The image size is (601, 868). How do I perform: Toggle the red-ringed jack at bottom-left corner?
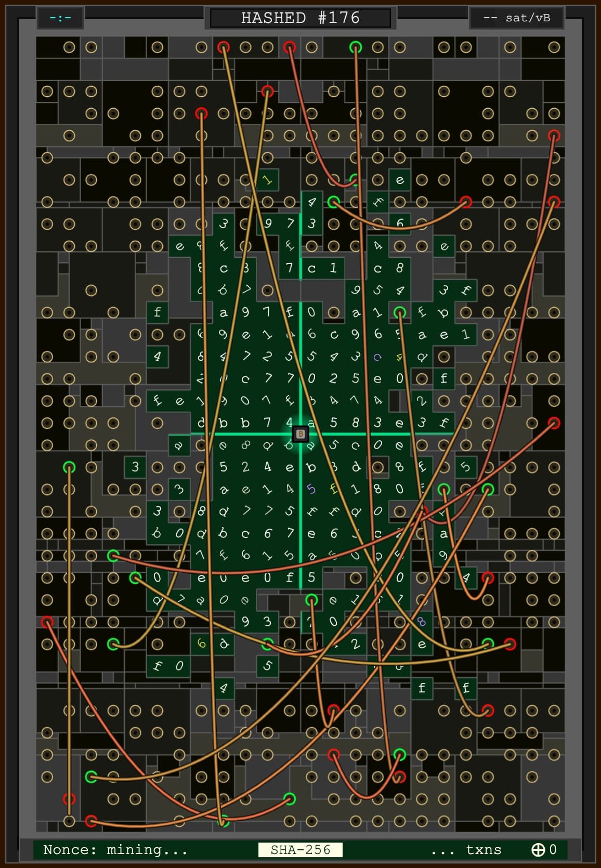click(91, 821)
